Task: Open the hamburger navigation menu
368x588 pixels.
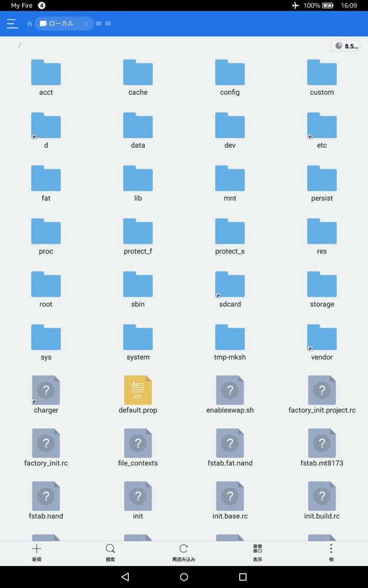Action: 13,24
